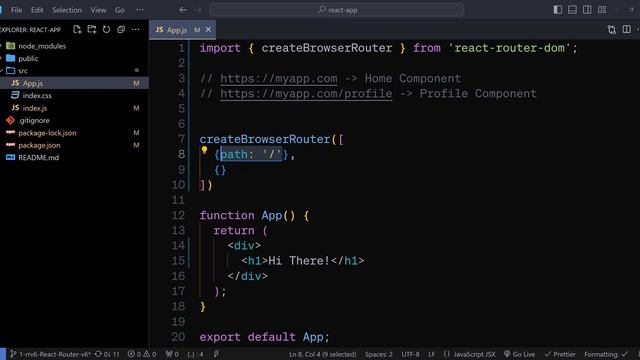The width and height of the screenshot is (640, 360).
Task: Click the New File icon in Explorer
Action: [x=77, y=29]
